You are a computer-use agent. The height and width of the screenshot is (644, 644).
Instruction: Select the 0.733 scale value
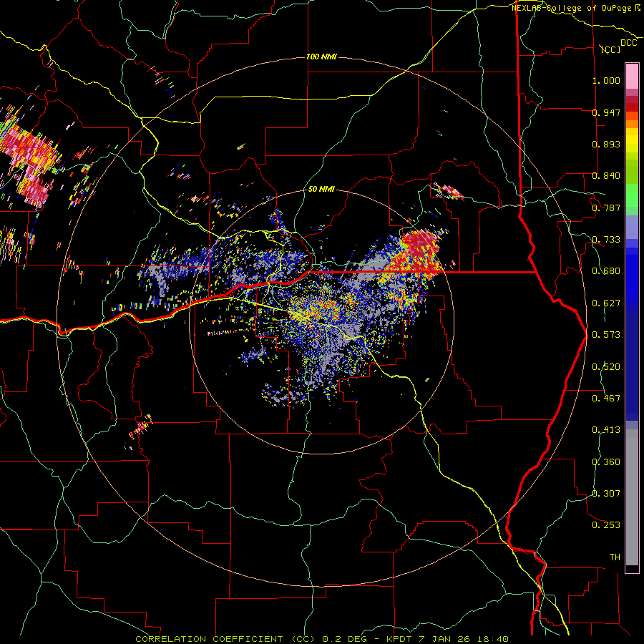pyautogui.click(x=606, y=240)
